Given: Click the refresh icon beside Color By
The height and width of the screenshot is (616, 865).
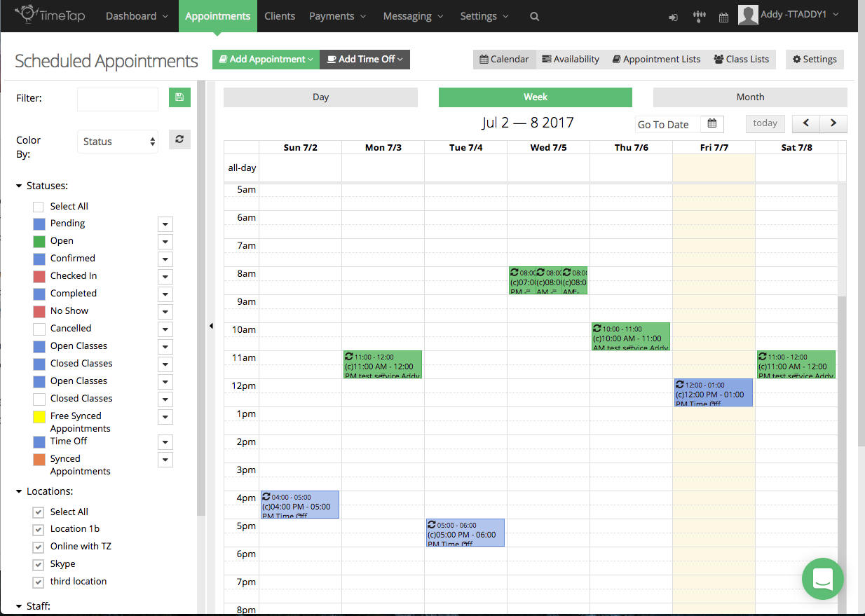Looking at the screenshot, I should tap(179, 139).
